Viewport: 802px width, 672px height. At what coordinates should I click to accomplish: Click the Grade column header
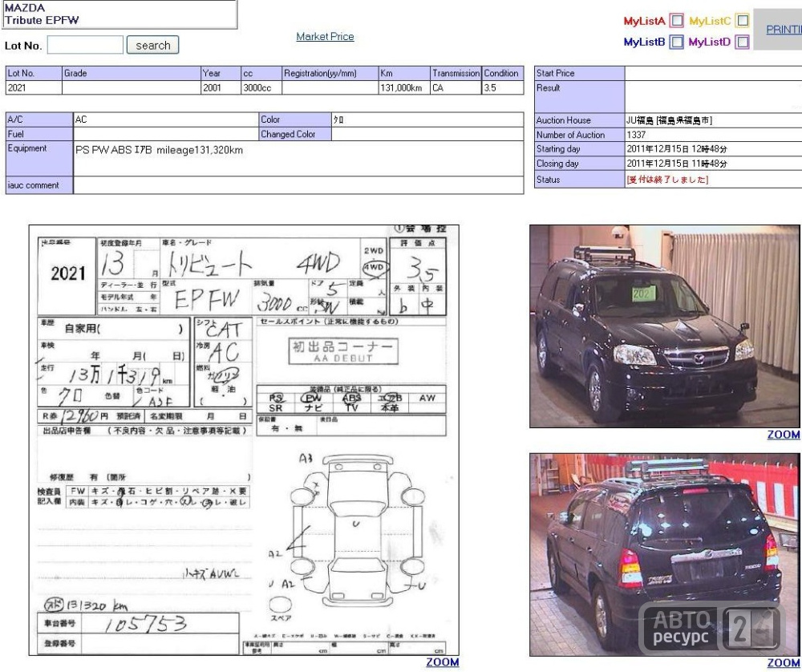click(131, 73)
